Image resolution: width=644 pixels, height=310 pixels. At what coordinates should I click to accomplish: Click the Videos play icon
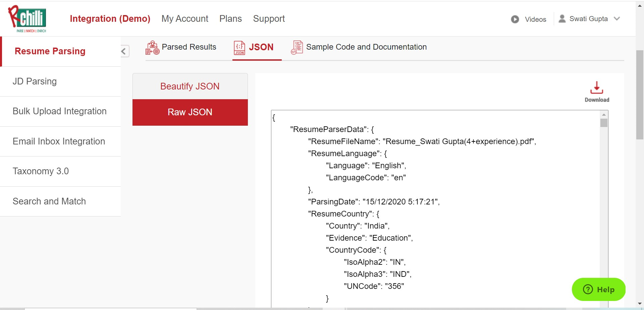(x=515, y=19)
